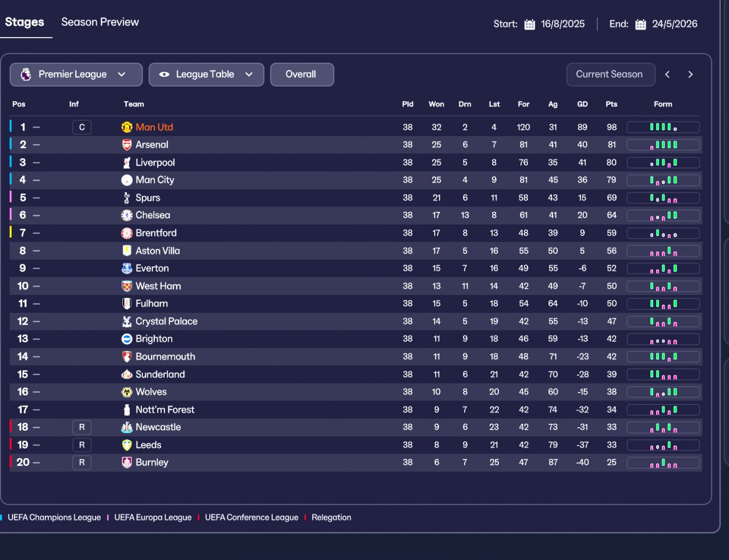Switch to the Season Preview tab
Screen dimensions: 729x560
tap(100, 22)
